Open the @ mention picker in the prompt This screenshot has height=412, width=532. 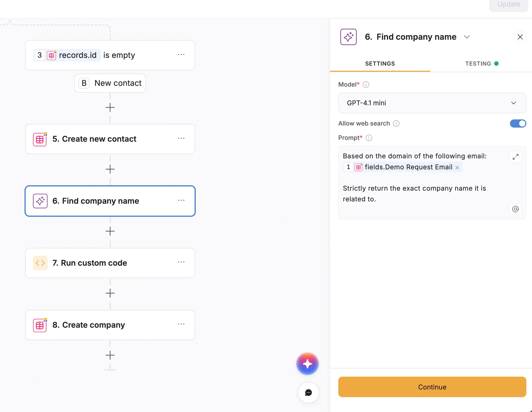coord(516,209)
